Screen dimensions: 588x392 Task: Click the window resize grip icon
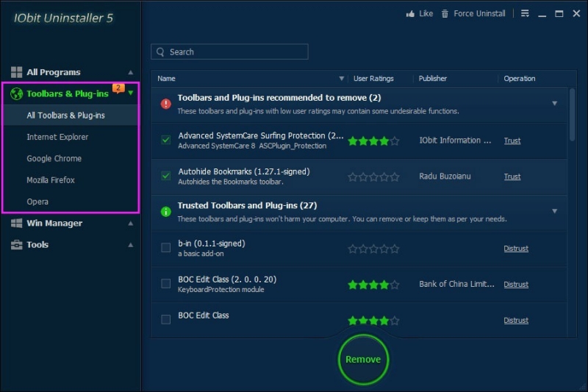coord(582,386)
